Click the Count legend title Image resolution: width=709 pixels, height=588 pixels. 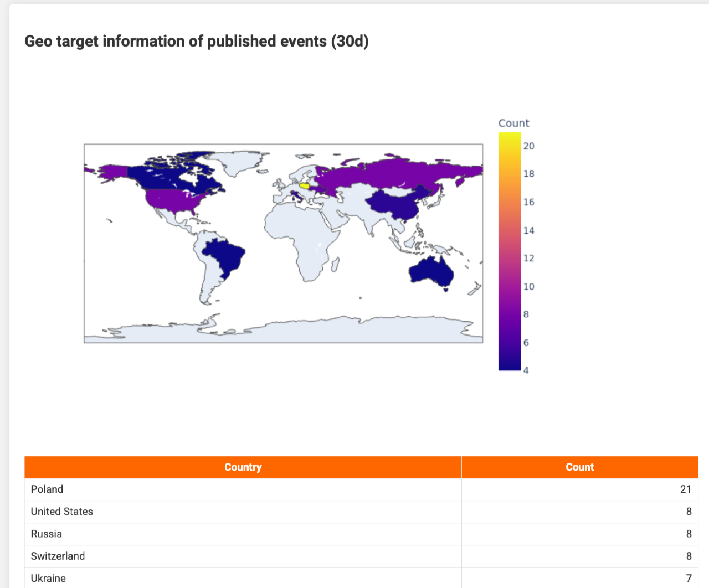[x=513, y=123]
